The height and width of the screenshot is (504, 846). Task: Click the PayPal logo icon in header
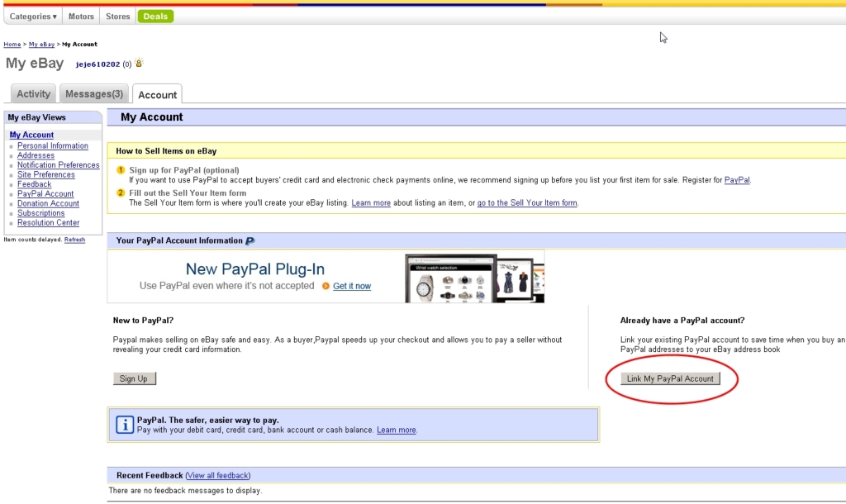point(250,240)
